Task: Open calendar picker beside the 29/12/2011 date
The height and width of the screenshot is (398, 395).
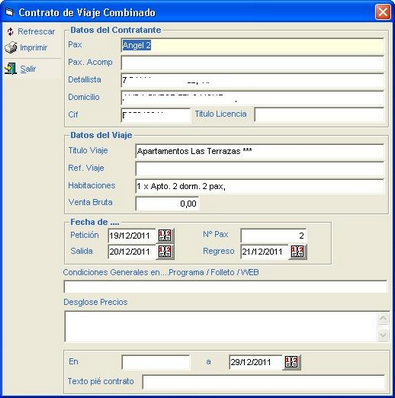Action: 292,362
